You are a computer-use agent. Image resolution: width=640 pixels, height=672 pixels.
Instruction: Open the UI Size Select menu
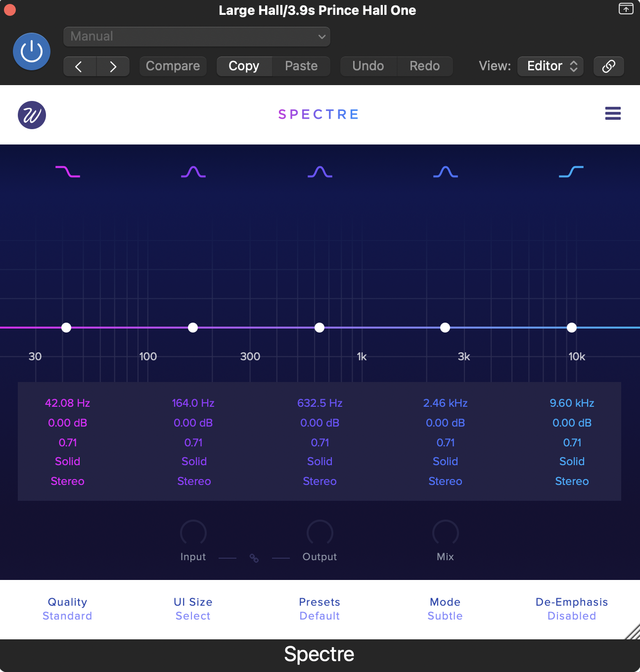point(193,609)
